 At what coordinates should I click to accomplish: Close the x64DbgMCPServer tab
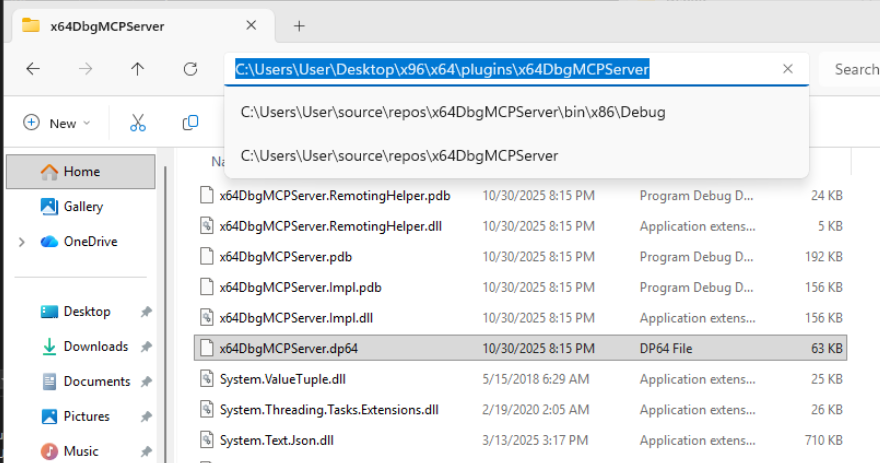(x=251, y=25)
